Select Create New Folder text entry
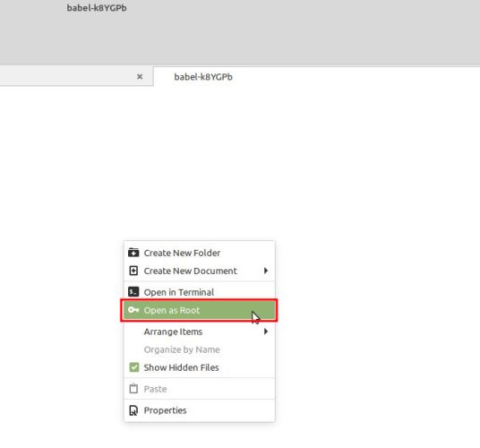The width and height of the screenshot is (480, 448). (182, 253)
